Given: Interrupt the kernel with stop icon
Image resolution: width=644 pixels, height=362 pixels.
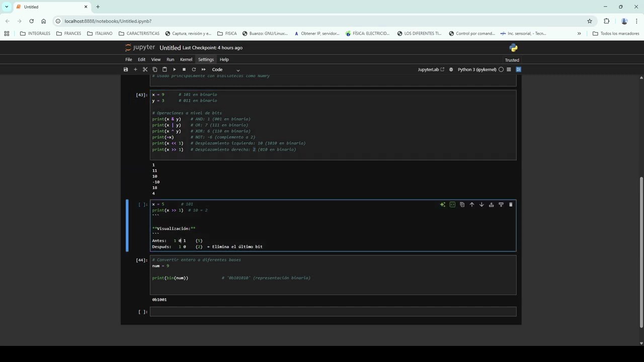Looking at the screenshot, I should [x=184, y=69].
